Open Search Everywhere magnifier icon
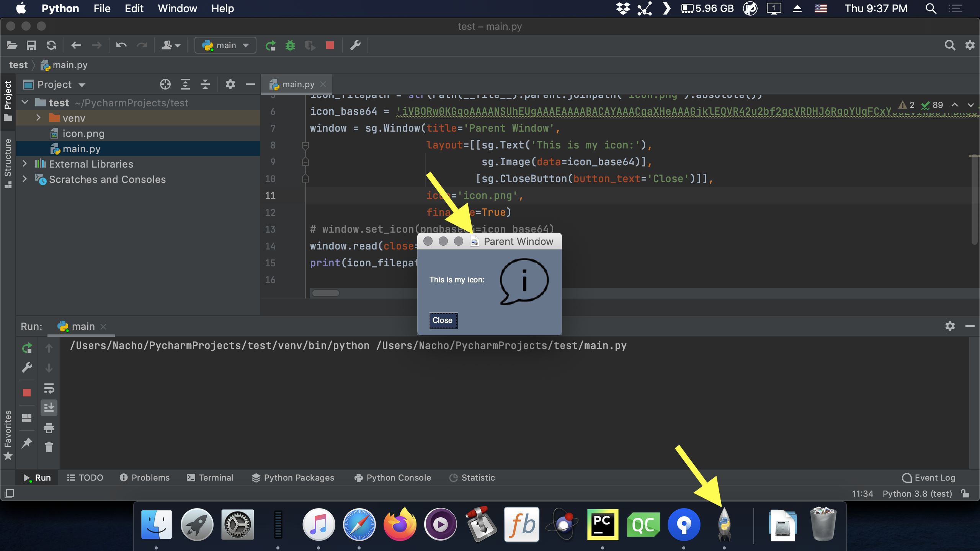Image resolution: width=980 pixels, height=551 pixels. (x=951, y=45)
